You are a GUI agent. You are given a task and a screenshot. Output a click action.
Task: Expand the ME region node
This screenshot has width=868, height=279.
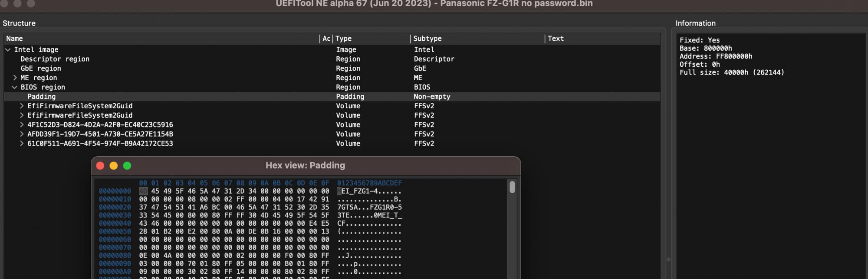15,78
